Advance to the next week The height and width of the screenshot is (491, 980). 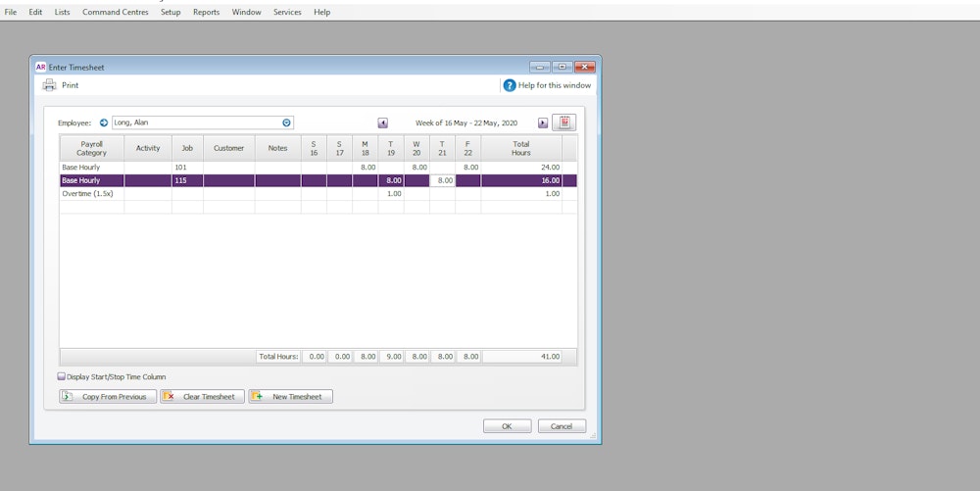click(543, 123)
